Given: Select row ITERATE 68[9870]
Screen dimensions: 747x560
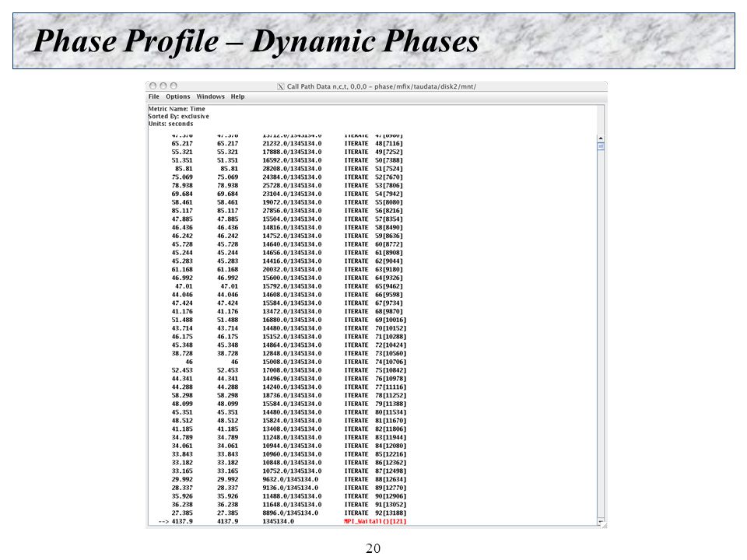Looking at the screenshot, I should (287, 311).
